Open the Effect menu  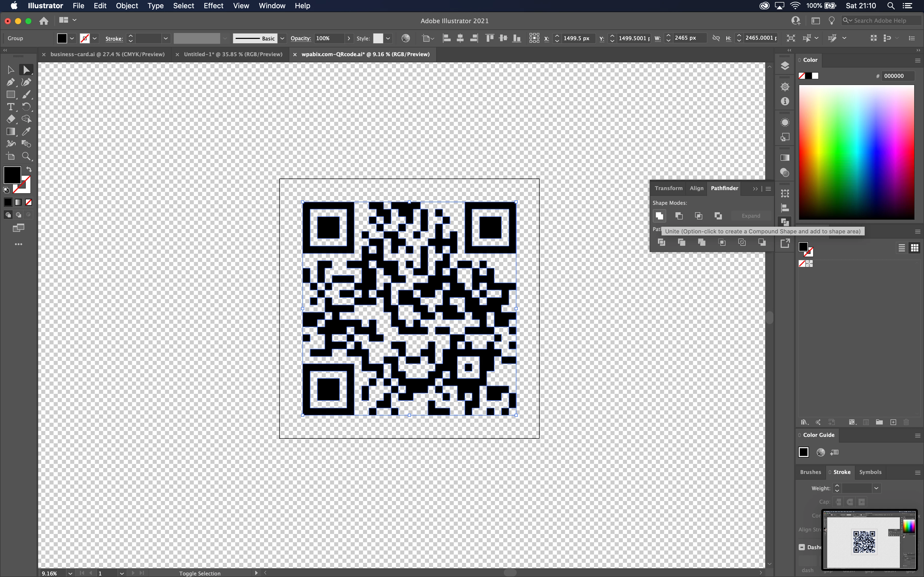(x=213, y=6)
